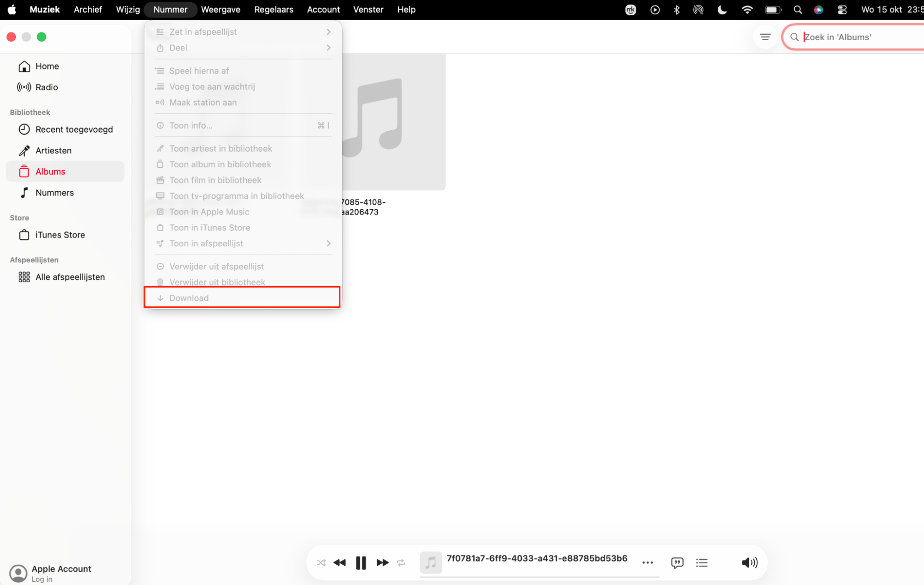Toggle repeat playback mode
Screen dimensions: 924x585
pyautogui.click(x=401, y=562)
